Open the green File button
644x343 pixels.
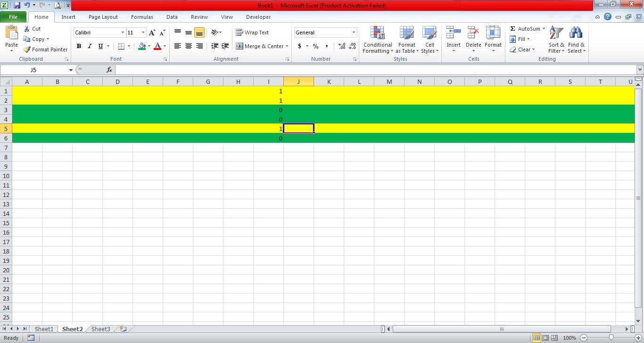(13, 17)
